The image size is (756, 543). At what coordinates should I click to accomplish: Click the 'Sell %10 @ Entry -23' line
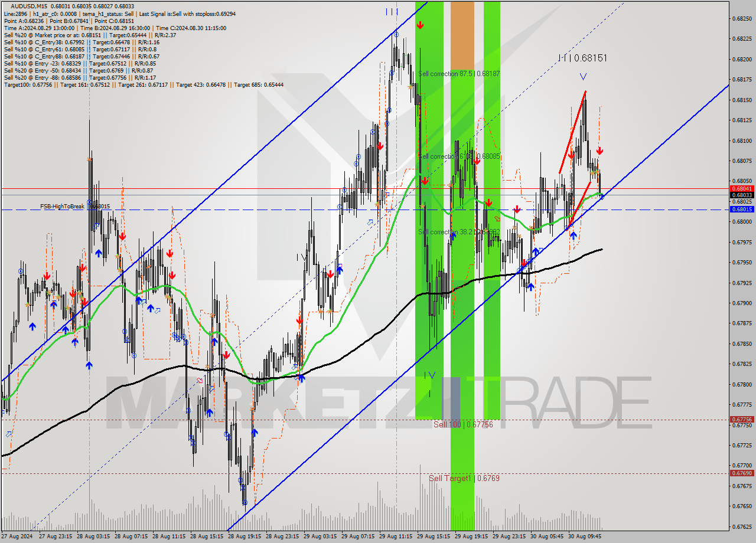tap(80, 63)
